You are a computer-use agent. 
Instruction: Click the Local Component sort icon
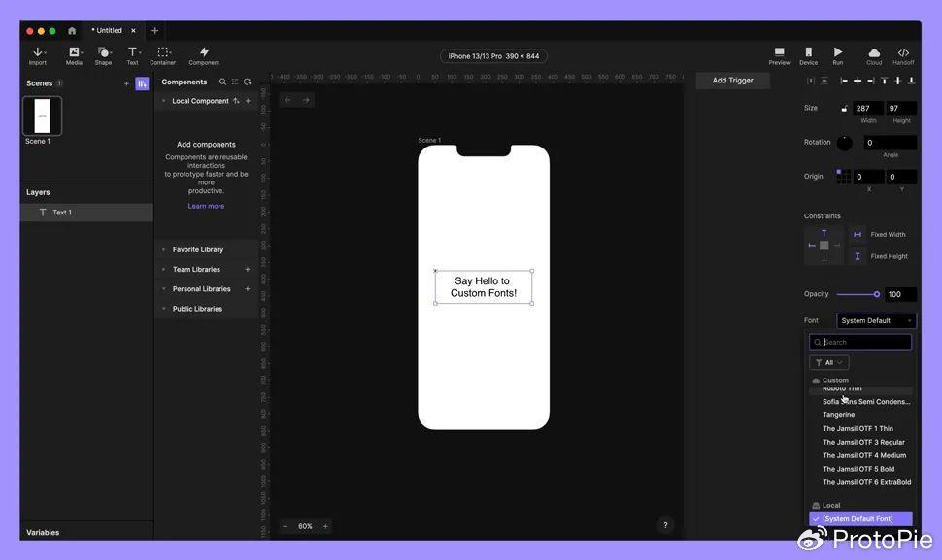click(x=236, y=101)
